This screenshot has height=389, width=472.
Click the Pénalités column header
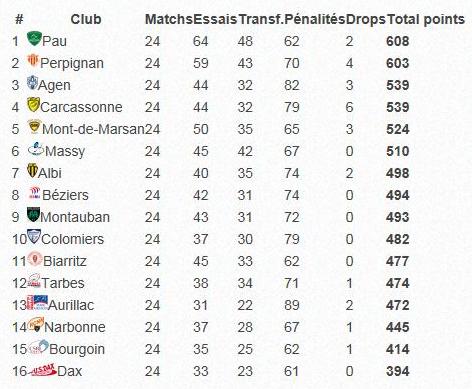click(x=315, y=19)
